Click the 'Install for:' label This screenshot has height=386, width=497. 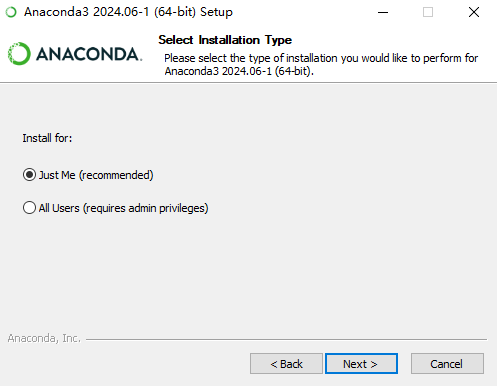47,138
